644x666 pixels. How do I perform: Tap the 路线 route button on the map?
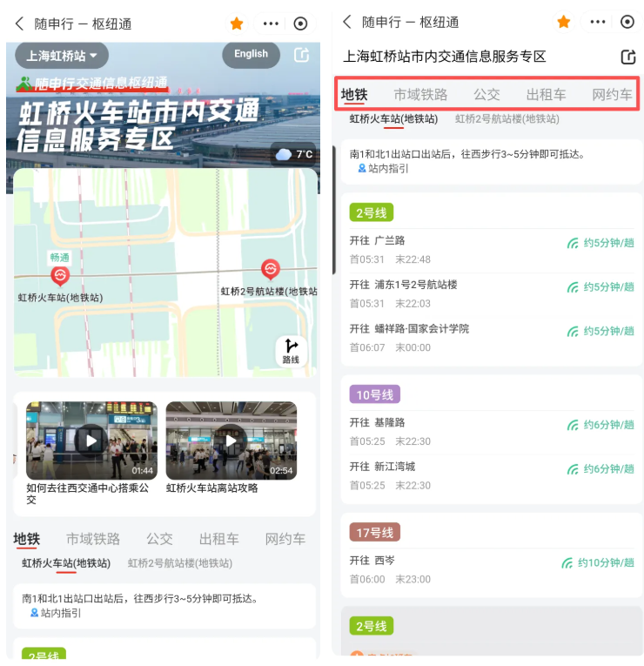pyautogui.click(x=291, y=351)
